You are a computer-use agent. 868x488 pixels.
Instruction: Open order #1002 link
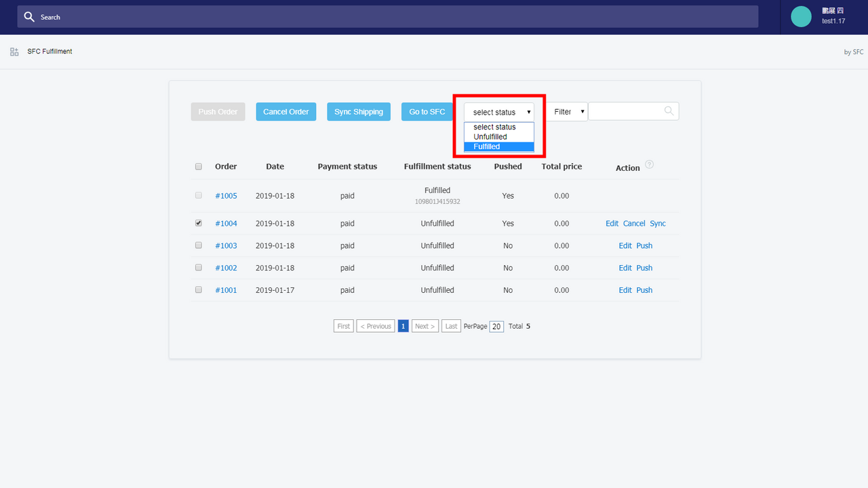(x=226, y=268)
